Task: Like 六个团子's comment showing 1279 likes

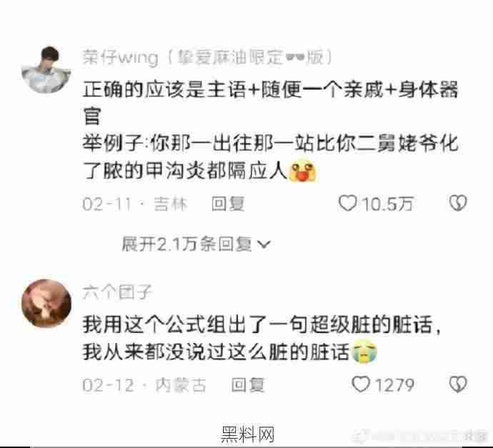Action: tap(361, 384)
